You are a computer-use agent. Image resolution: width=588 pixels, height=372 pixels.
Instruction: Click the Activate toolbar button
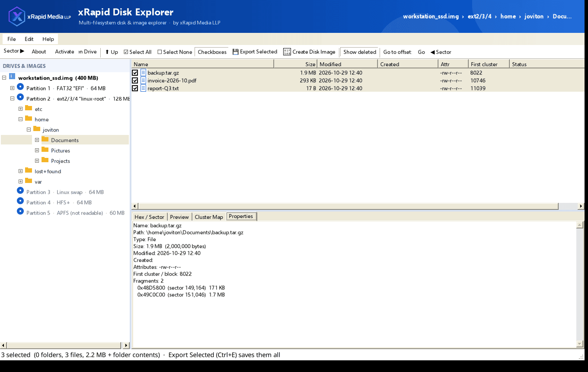(64, 51)
